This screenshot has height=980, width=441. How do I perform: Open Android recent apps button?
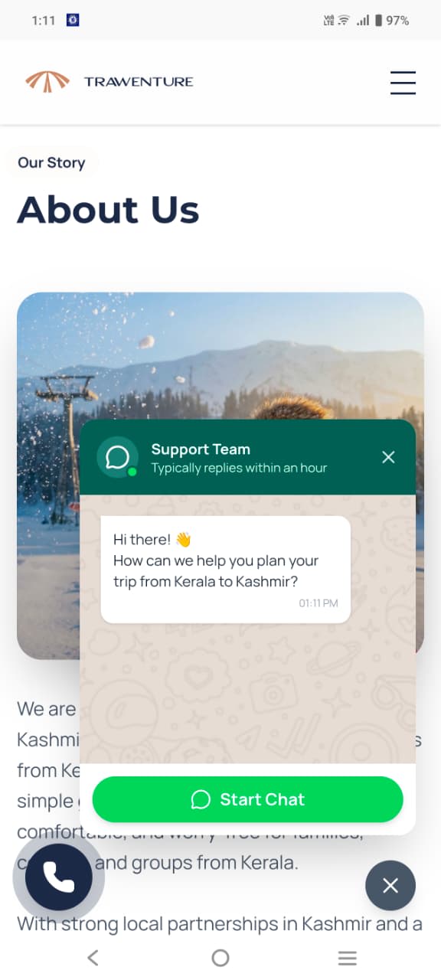coord(348,957)
